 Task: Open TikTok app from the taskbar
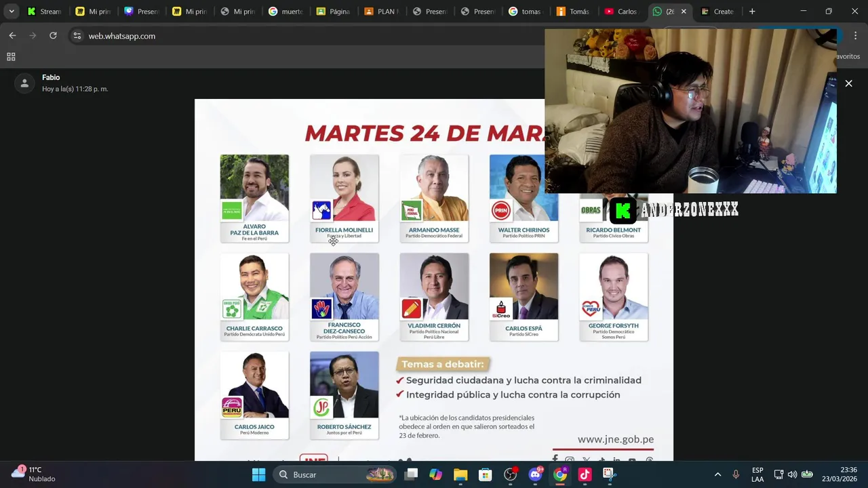585,474
